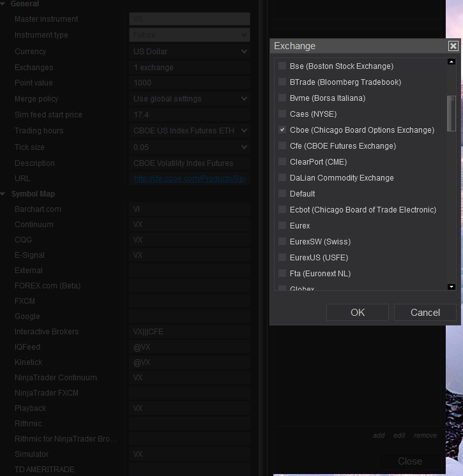
Task: Click the Interactive Brokers symbol field
Action: [x=190, y=332]
